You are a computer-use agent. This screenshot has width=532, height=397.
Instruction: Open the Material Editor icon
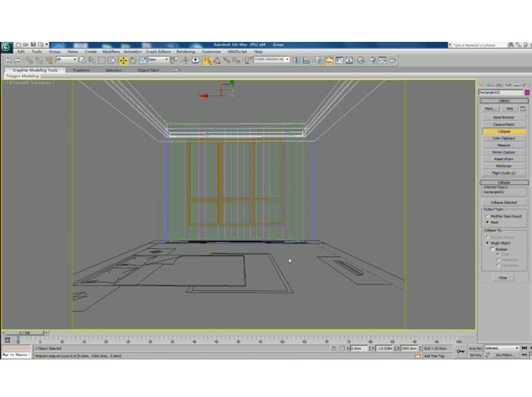(x=360, y=60)
